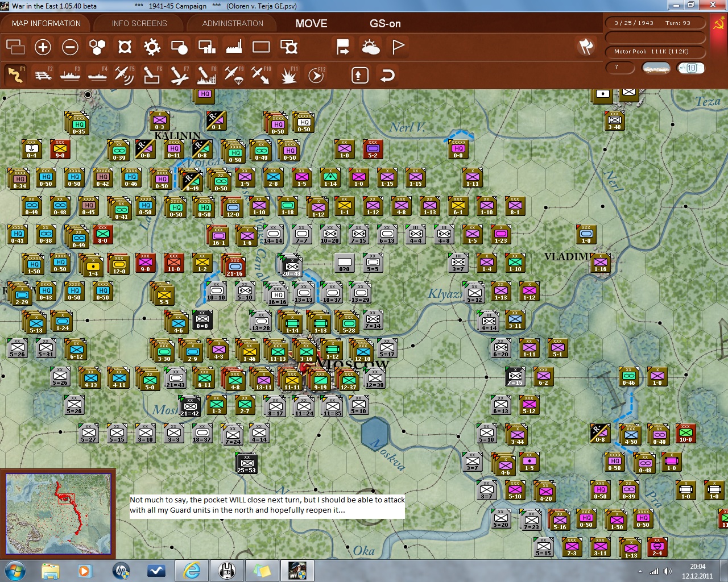
Task: Click the explosion (F11) icon
Action: 288,74
